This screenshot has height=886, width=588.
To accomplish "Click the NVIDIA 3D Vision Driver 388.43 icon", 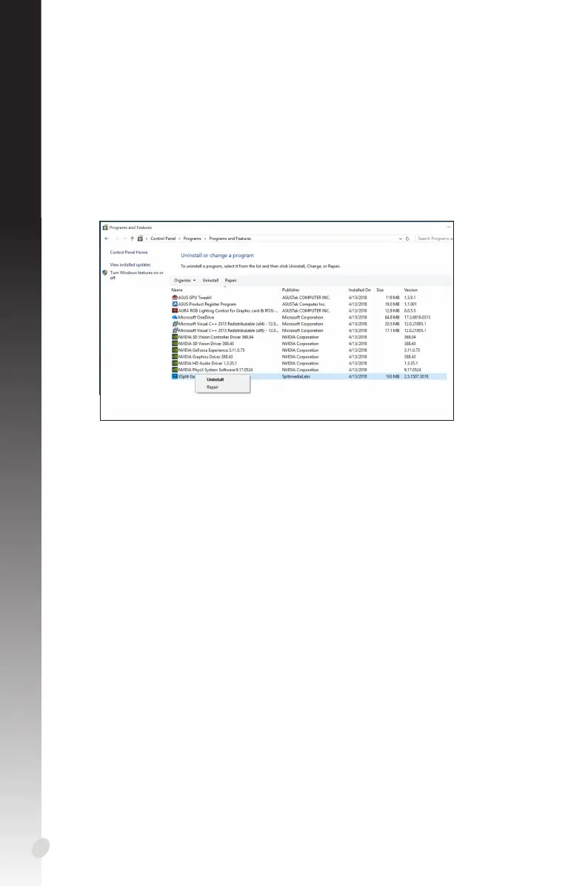I will point(175,344).
